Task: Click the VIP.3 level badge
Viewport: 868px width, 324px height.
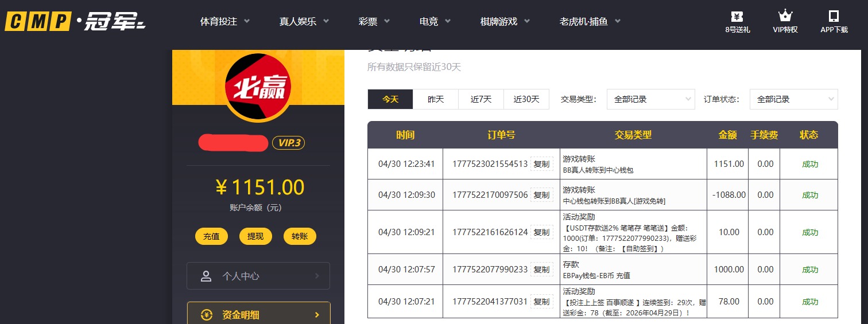Action: [288, 143]
